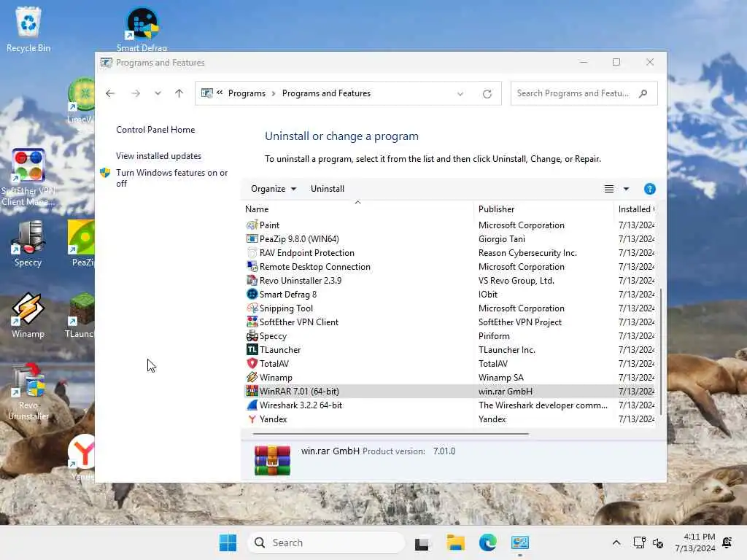The image size is (747, 560).
Task: Open Recycle Bin desktop icon
Action: tap(28, 28)
